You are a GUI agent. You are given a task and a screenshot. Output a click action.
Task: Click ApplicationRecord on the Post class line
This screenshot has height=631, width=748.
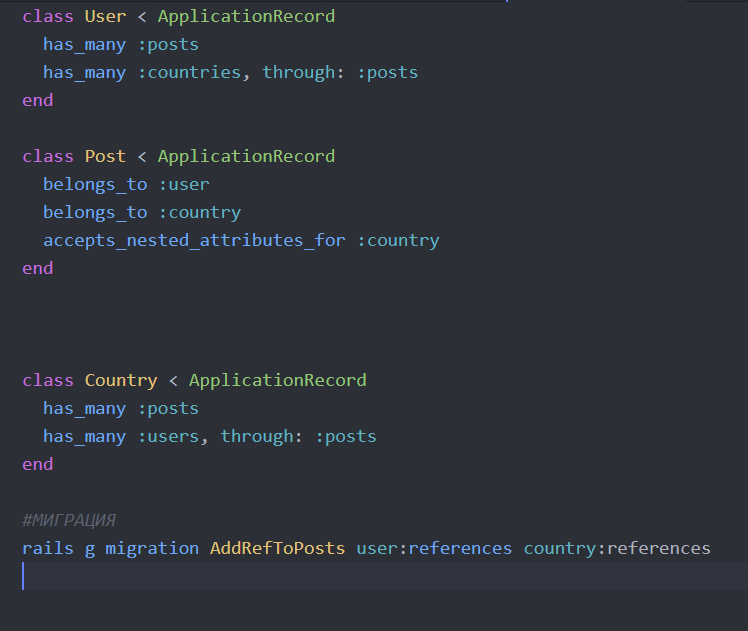(247, 156)
